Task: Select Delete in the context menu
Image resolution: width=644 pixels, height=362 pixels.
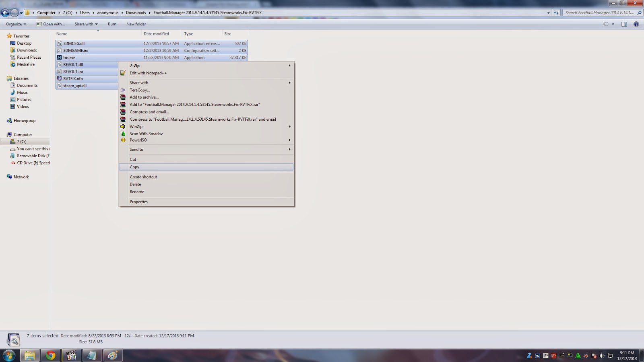Action: (206, 184)
